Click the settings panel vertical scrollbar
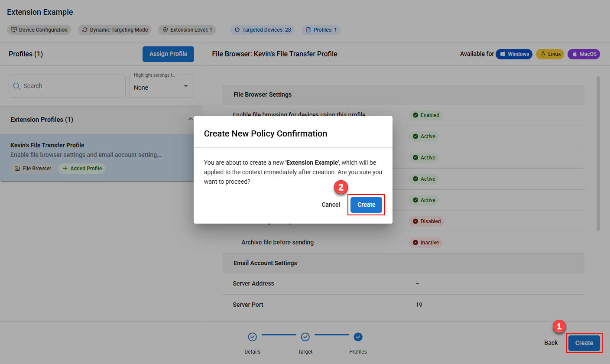This screenshot has width=610, height=364. pos(598,153)
